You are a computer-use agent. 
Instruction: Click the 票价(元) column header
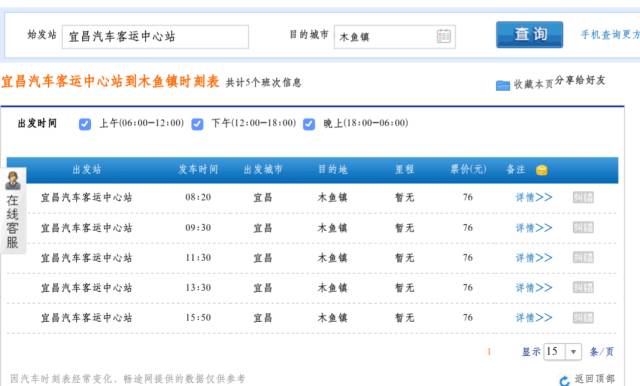[x=468, y=169]
